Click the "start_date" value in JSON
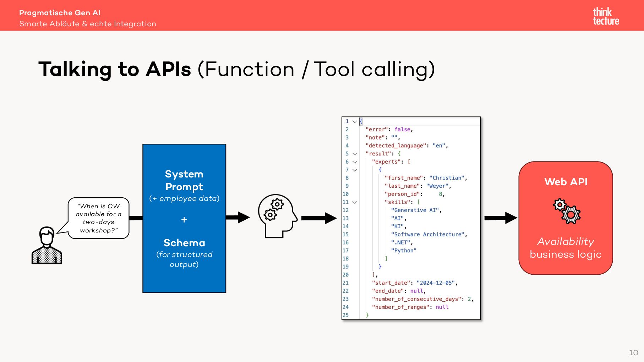 (x=435, y=283)
